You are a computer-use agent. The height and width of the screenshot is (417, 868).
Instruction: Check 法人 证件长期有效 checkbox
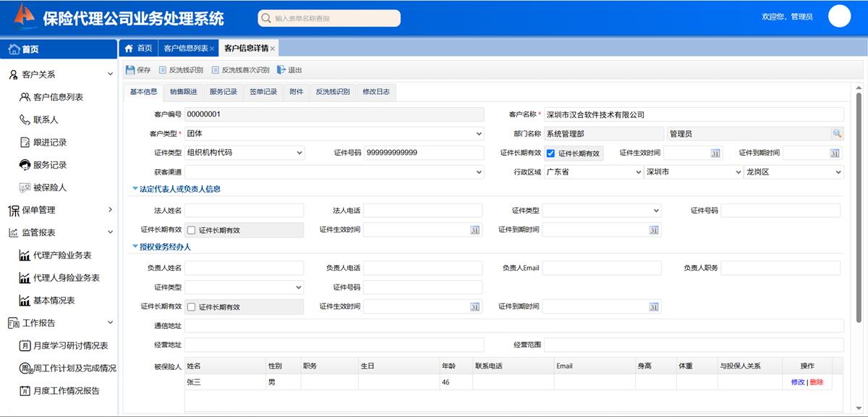pos(192,230)
